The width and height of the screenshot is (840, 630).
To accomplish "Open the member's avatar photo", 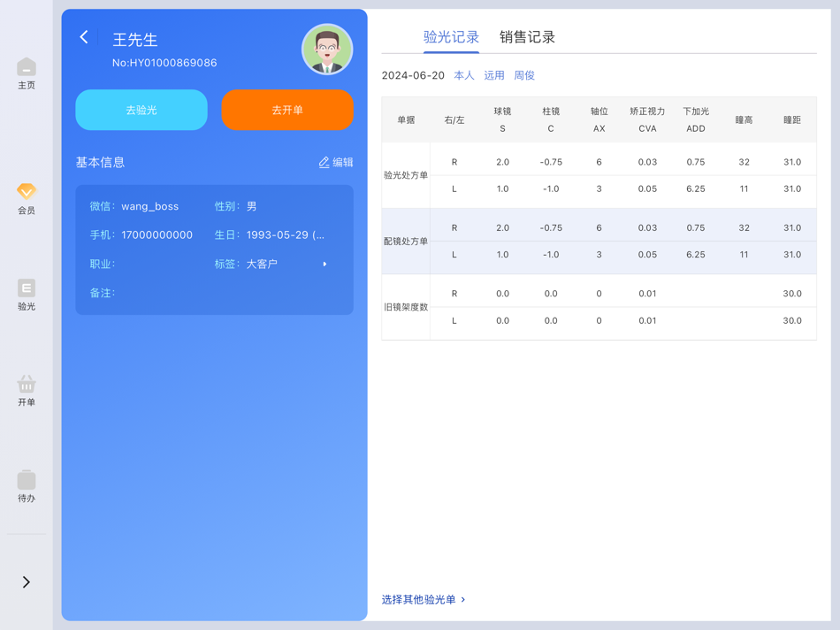I will [326, 49].
